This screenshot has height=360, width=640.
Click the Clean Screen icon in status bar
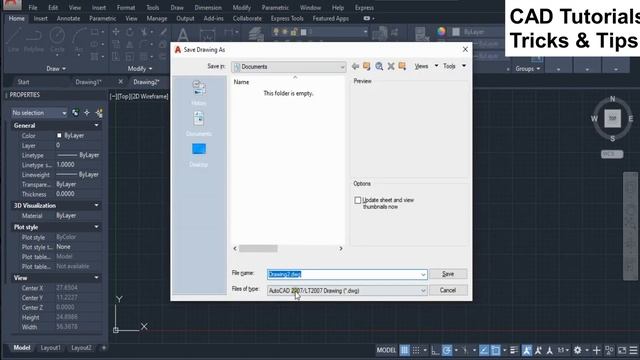622,350
